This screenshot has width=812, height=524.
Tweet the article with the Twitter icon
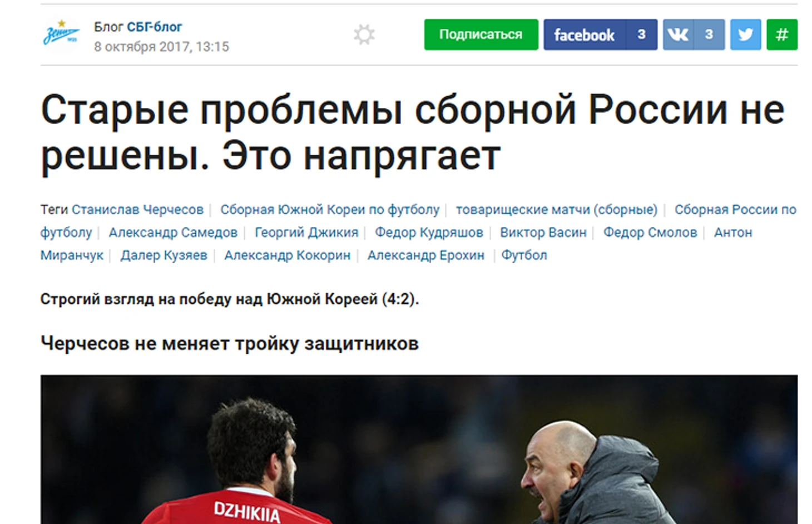(x=745, y=34)
